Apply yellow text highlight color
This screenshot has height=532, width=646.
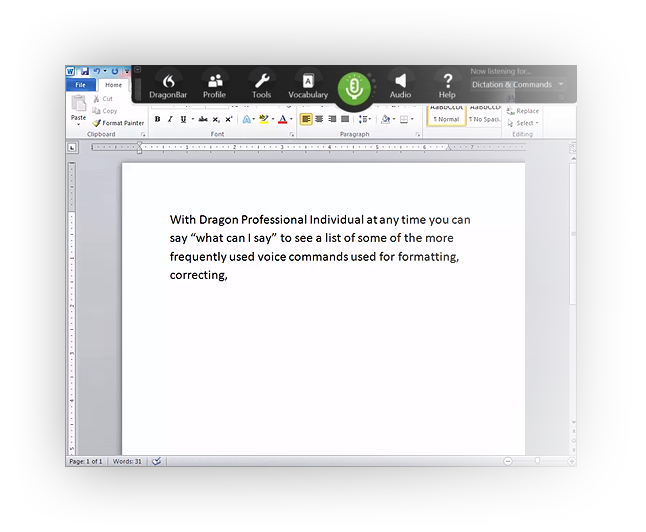tap(264, 119)
